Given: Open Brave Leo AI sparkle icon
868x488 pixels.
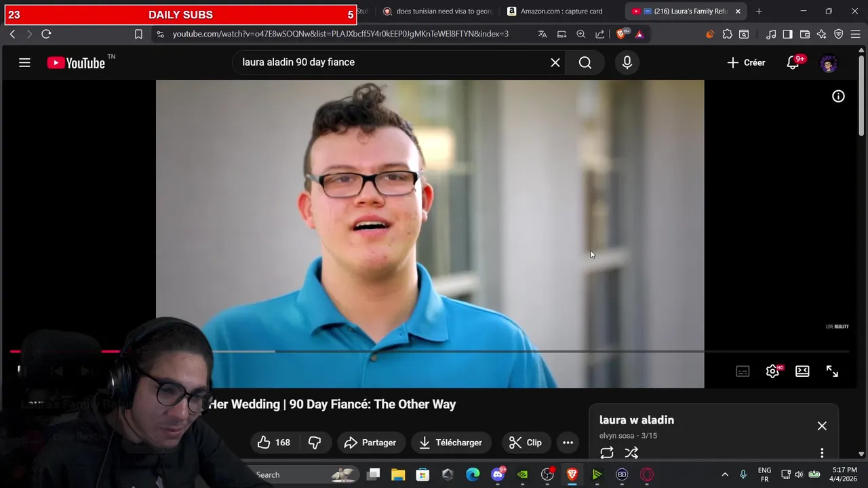Looking at the screenshot, I should [822, 34].
